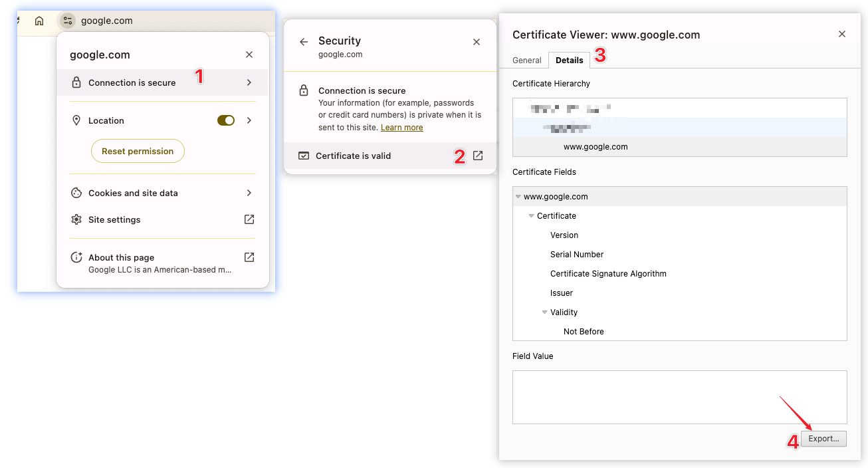
Task: Open certificate via external link icon
Action: pos(478,156)
